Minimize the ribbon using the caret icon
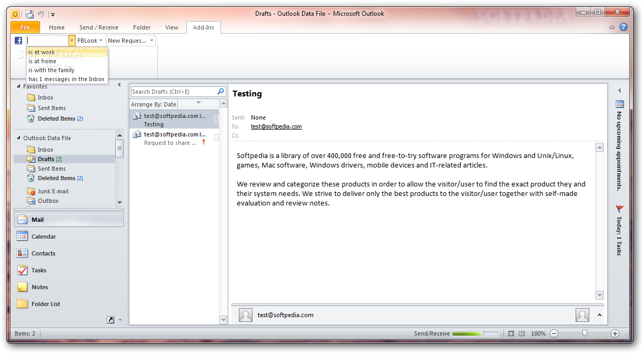Screen dimensions: 644x354 [612, 27]
